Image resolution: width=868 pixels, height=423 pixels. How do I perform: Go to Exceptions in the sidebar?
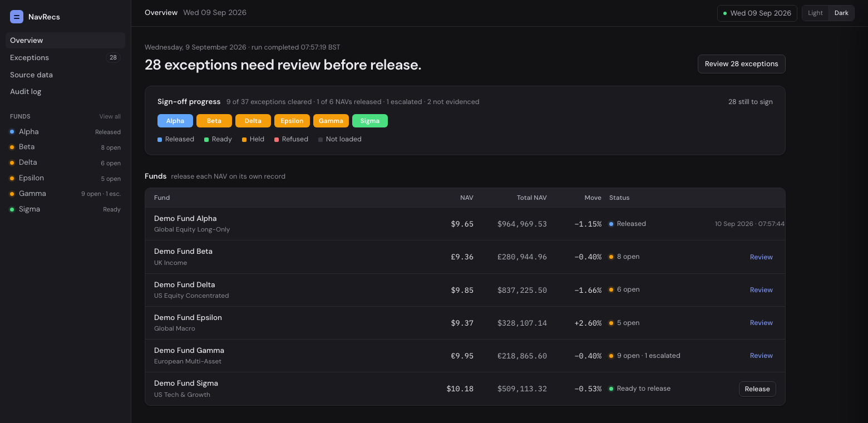65,57
